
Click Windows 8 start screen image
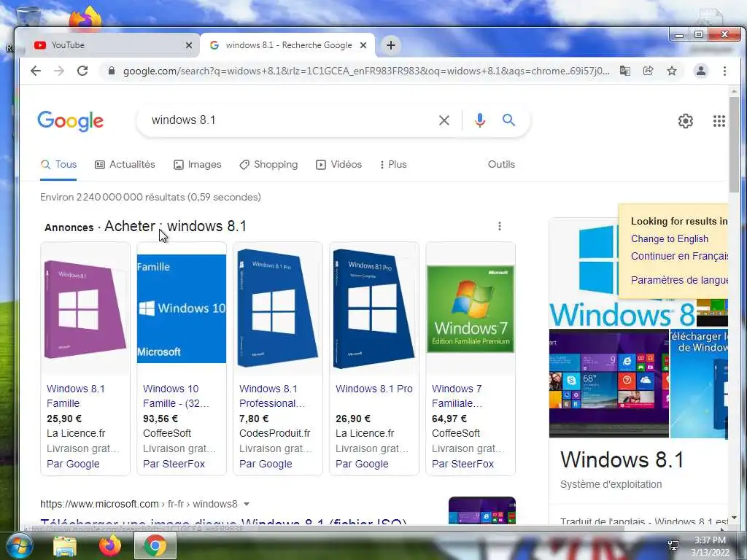point(609,383)
